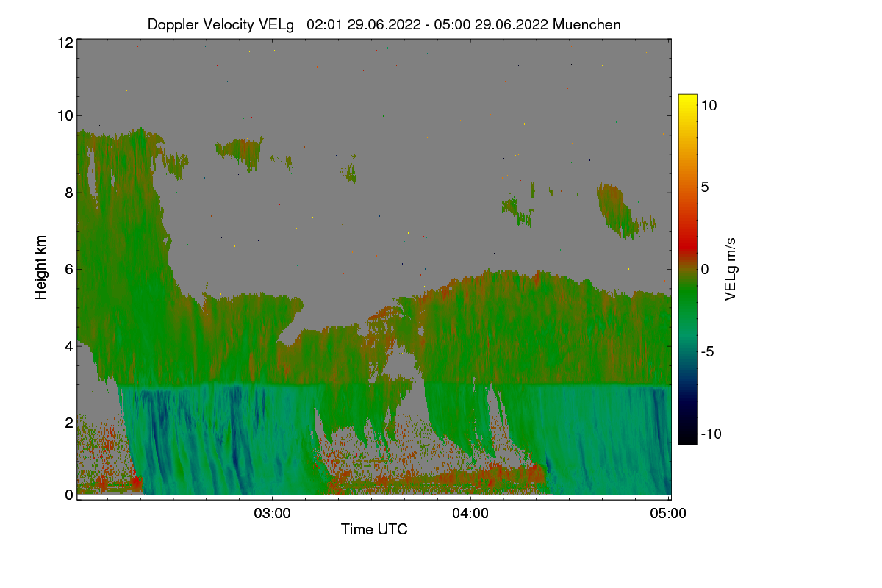Click the plot title 'Doppler Velocity VELg'
882x588 pixels.
tap(220, 25)
